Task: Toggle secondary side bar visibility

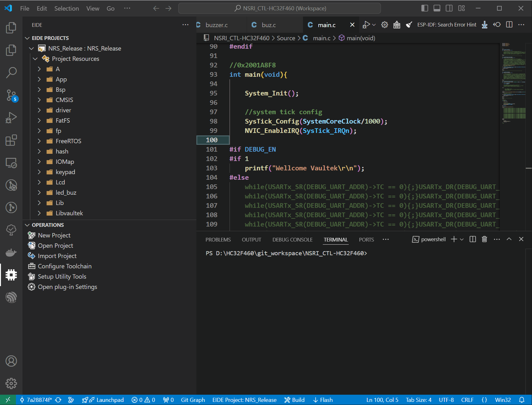Action: (449, 8)
